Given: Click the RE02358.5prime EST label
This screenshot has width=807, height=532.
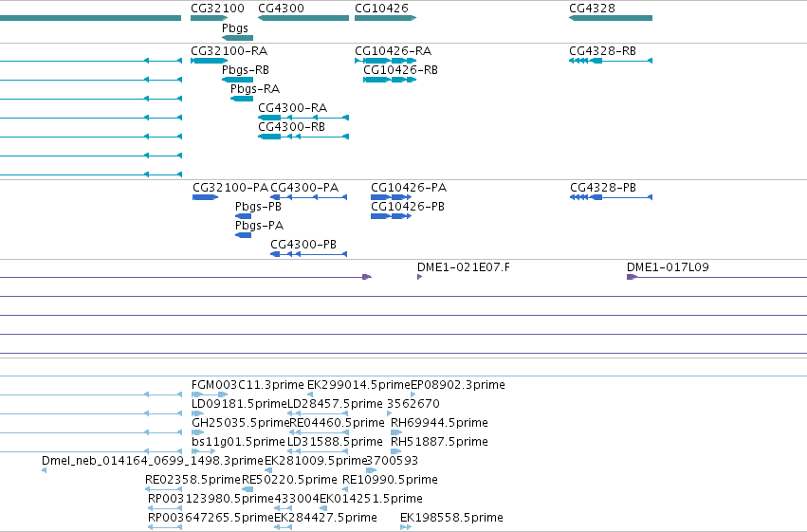Looking at the screenshot, I should 193,480.
